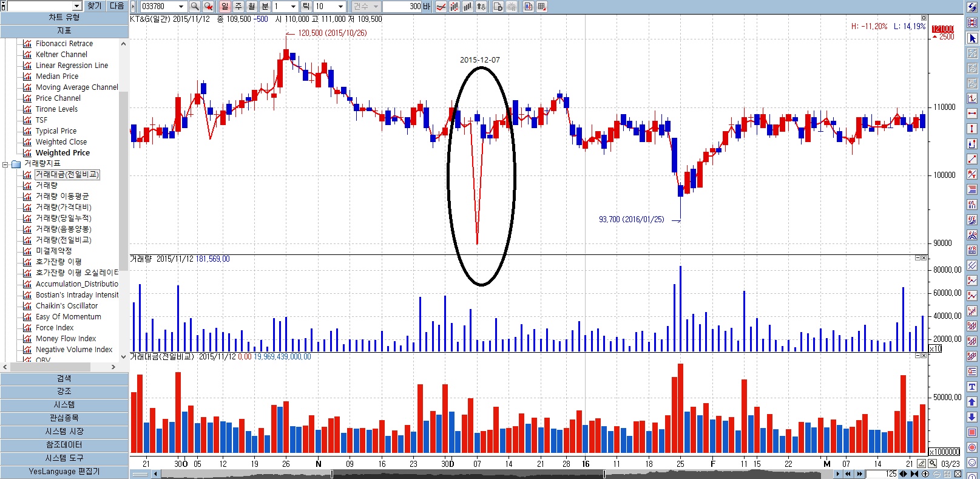Click the 다음 button
Viewport: 980px width, 479px height.
pyautogui.click(x=117, y=5)
